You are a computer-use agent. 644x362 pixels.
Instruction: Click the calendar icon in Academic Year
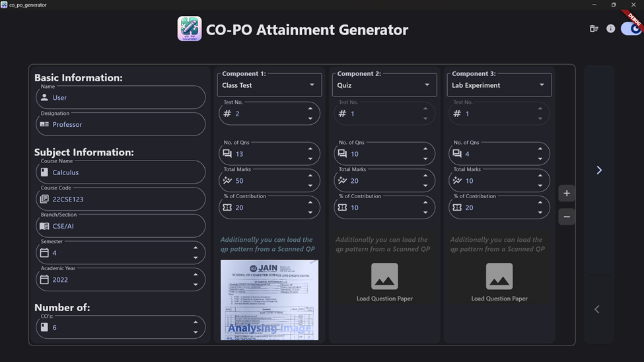pos(44,279)
